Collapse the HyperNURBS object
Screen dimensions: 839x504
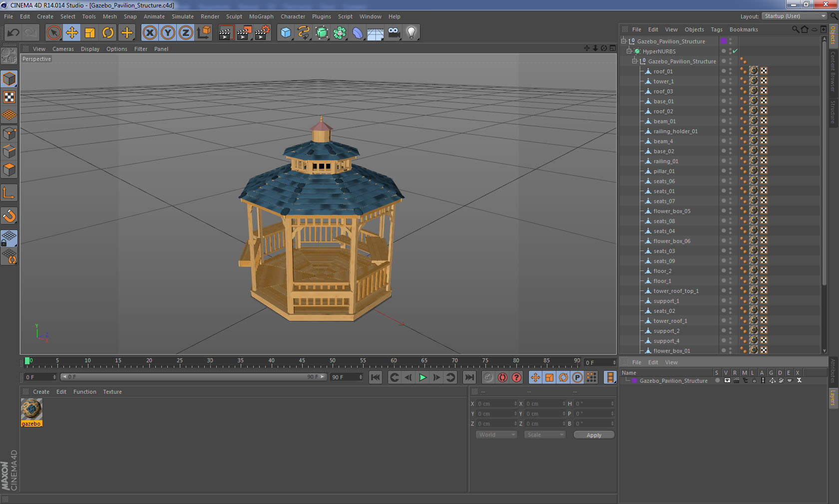pyautogui.click(x=629, y=51)
